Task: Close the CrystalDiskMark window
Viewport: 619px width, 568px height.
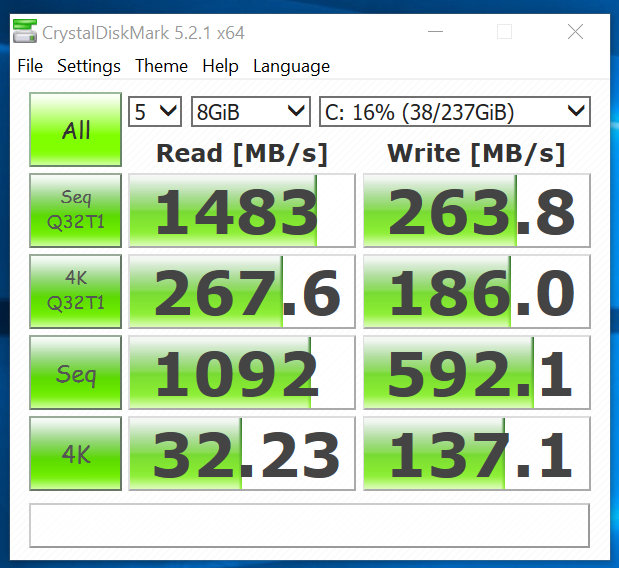Action: 575,32
